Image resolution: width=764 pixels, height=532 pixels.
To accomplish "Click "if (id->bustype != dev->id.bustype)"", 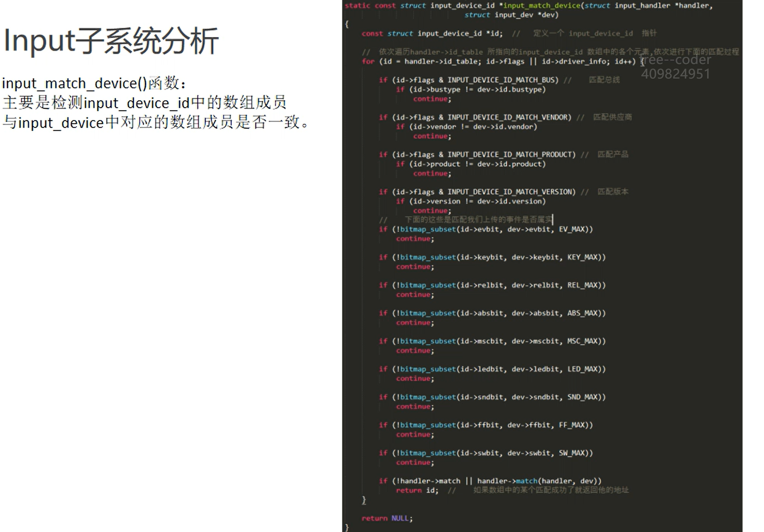I will point(471,89).
